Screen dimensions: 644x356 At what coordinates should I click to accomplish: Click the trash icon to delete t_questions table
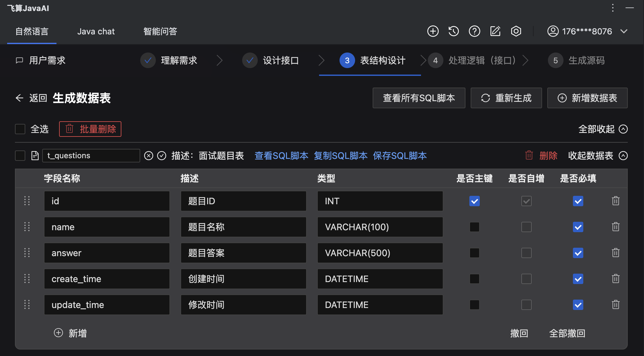[528, 156]
